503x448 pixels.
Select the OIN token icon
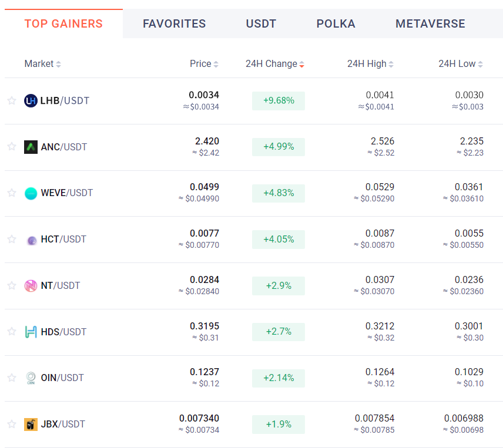[x=31, y=378]
